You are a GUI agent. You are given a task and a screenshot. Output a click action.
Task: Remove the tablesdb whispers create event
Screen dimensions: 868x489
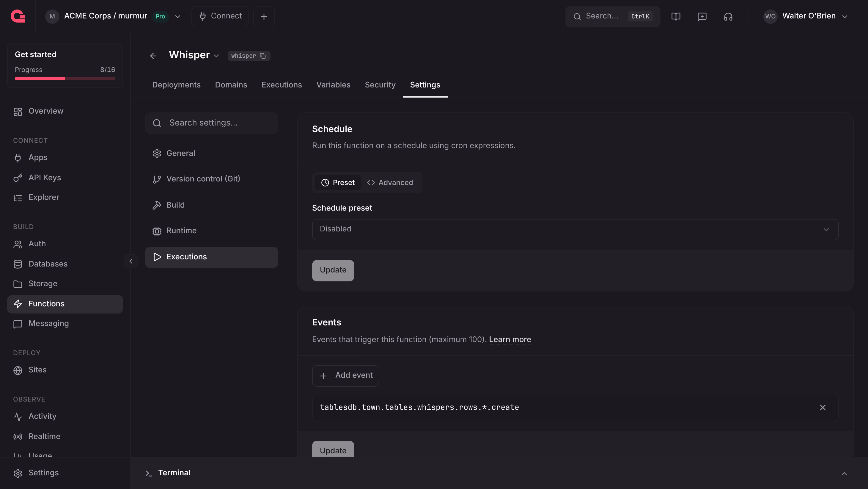pos(823,407)
